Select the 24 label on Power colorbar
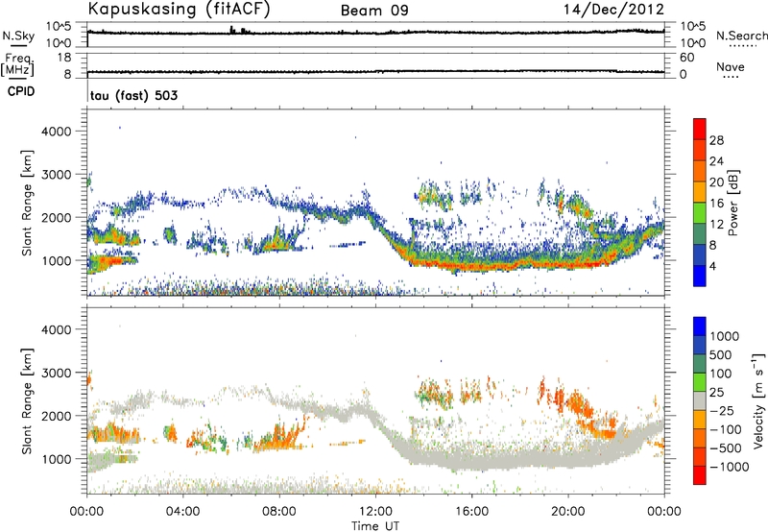 click(716, 161)
